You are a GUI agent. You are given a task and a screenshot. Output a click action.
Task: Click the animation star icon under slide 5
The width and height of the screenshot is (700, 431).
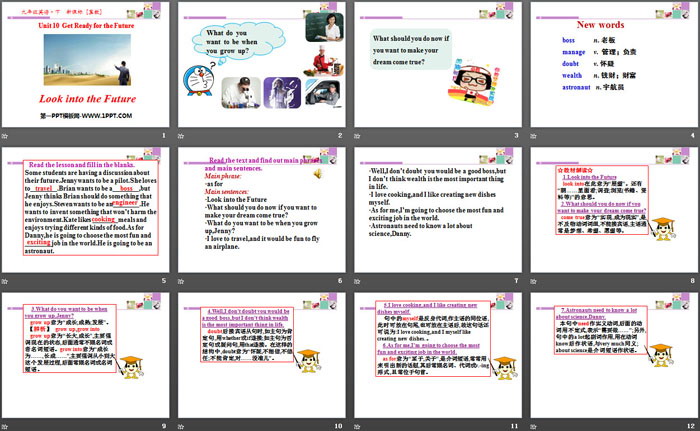pyautogui.click(x=5, y=281)
